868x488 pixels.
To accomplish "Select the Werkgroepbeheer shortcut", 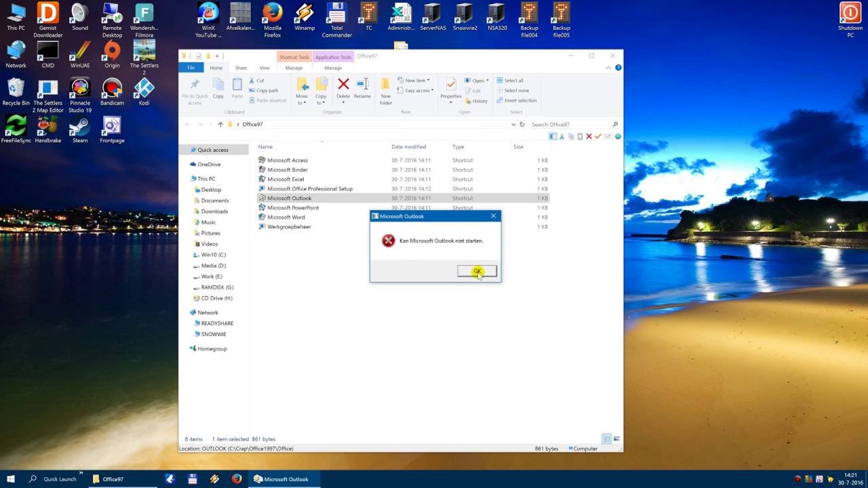I will pos(289,226).
